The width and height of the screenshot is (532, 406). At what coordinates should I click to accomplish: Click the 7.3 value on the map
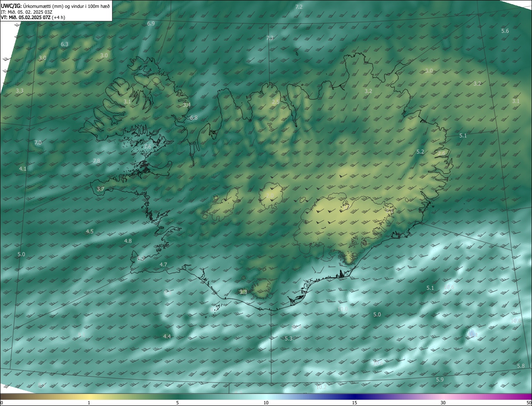coord(270,38)
